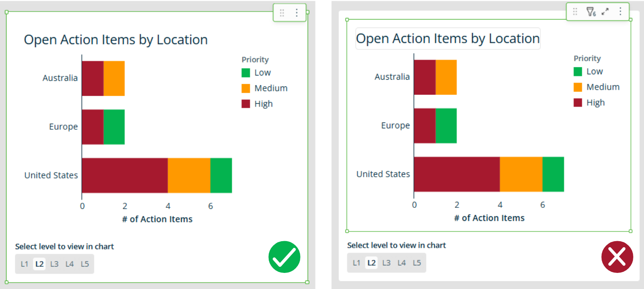Click the drag handle on right chart toolbar
This screenshot has height=289, width=644.
575,11
